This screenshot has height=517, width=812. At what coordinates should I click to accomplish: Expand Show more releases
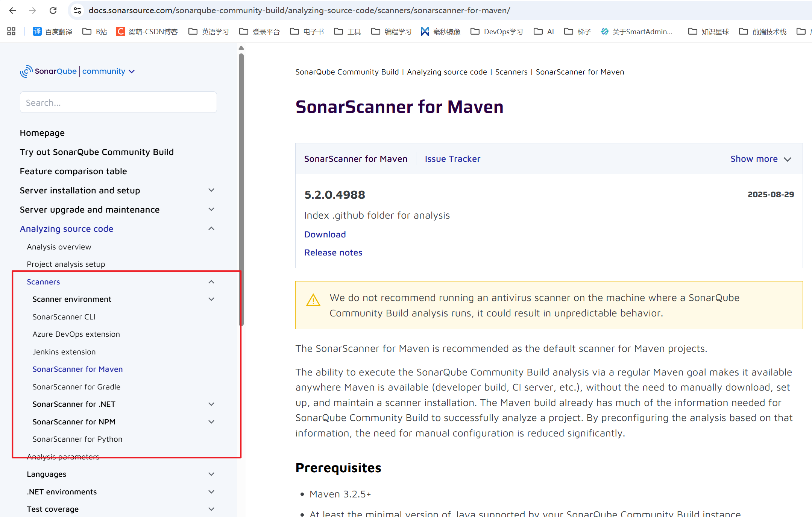click(x=761, y=159)
